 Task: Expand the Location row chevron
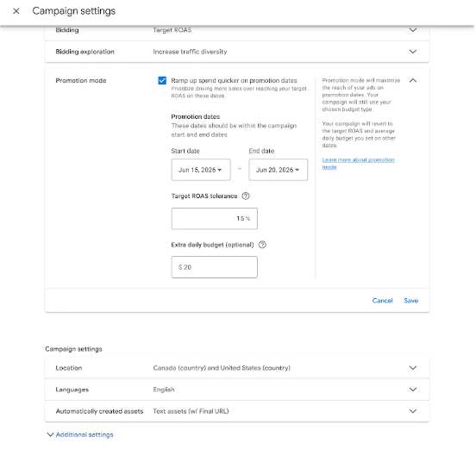[x=412, y=368]
